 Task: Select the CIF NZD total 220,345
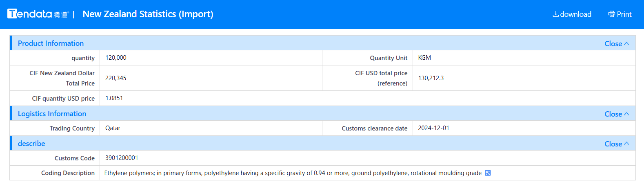click(116, 78)
